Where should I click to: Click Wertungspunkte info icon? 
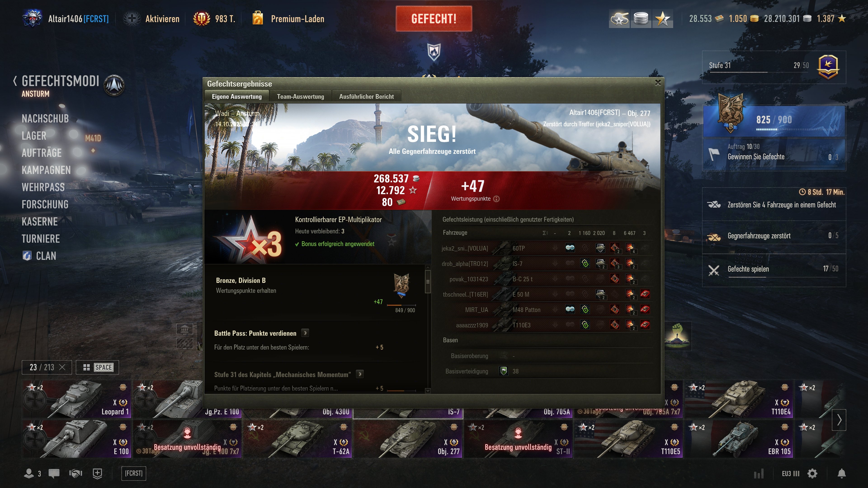pyautogui.click(x=496, y=199)
